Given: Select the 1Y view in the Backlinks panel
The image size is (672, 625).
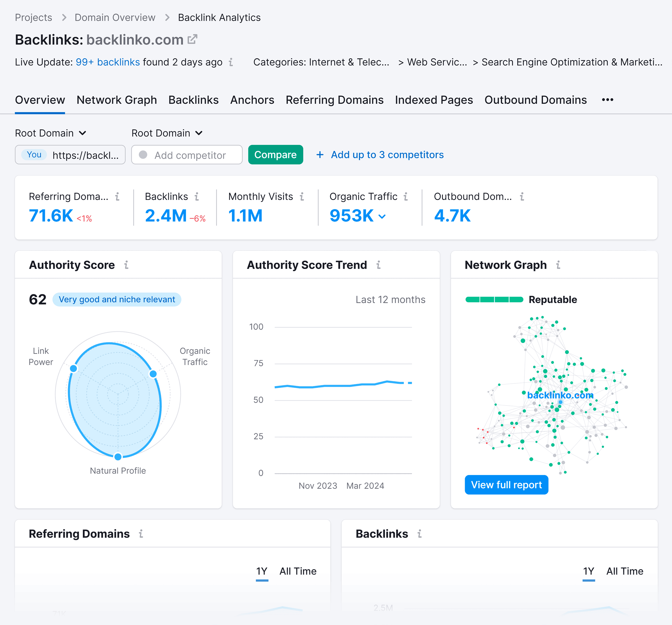Looking at the screenshot, I should 588,571.
